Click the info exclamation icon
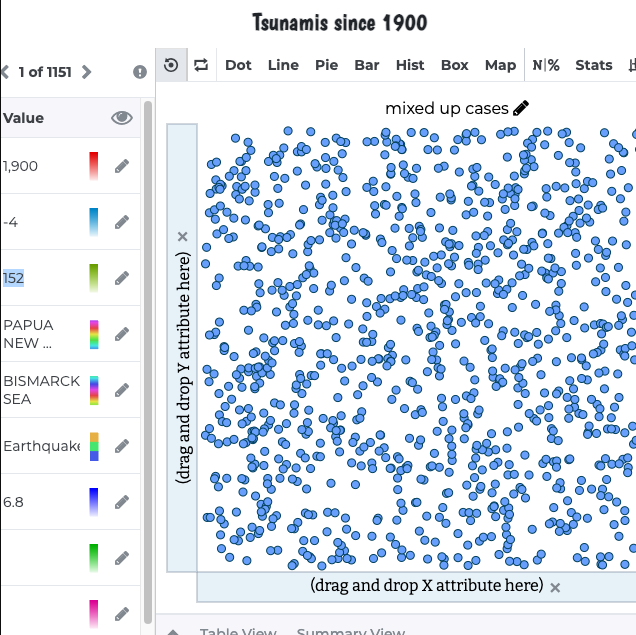The image size is (636, 635). click(140, 72)
